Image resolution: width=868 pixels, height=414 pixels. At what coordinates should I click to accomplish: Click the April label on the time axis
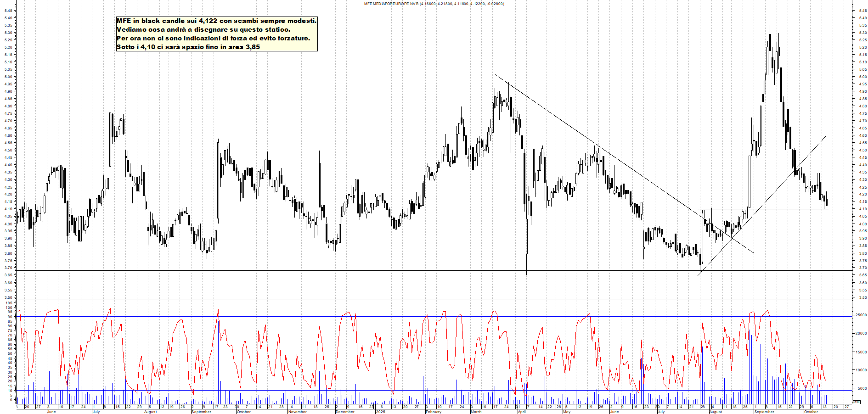[522, 412]
